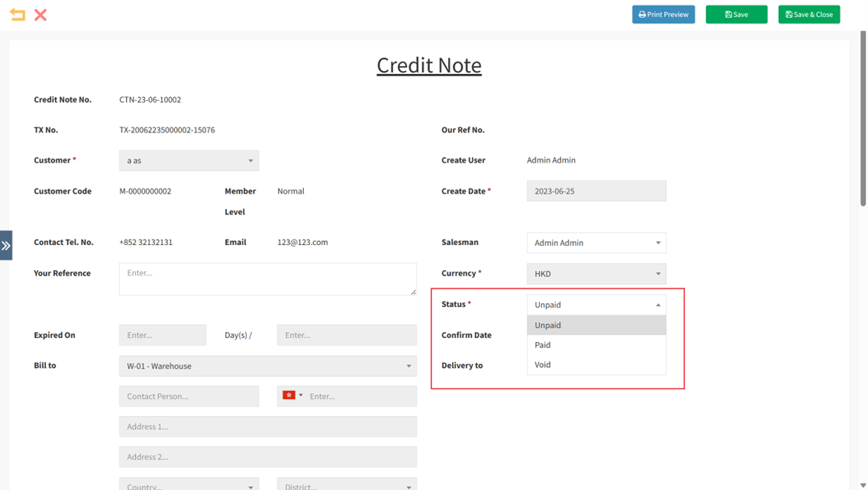This screenshot has width=868, height=490.
Task: Click the Print Preview button
Action: click(x=663, y=15)
